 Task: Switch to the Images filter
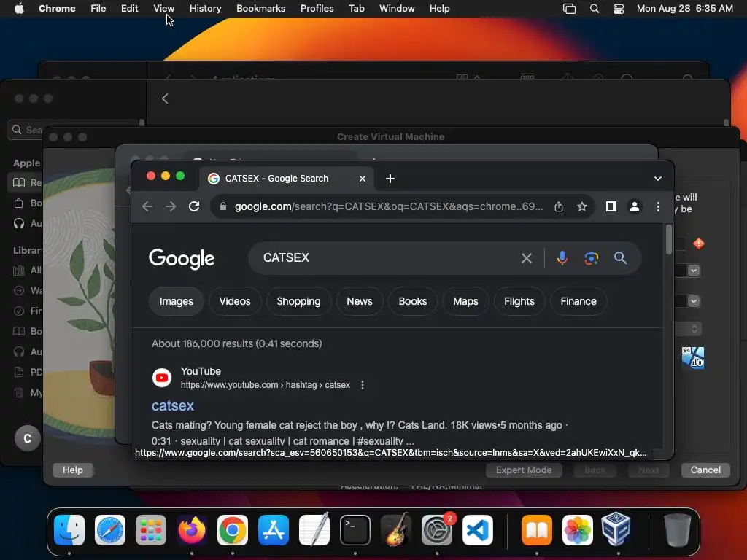[x=177, y=301]
